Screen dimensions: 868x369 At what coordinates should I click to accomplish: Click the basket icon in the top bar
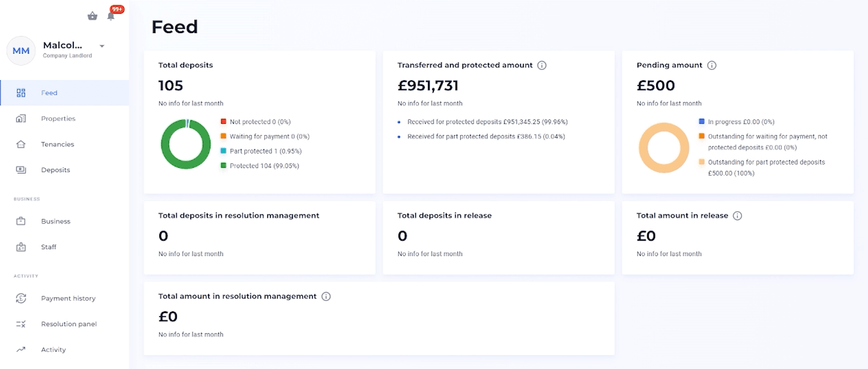93,16
